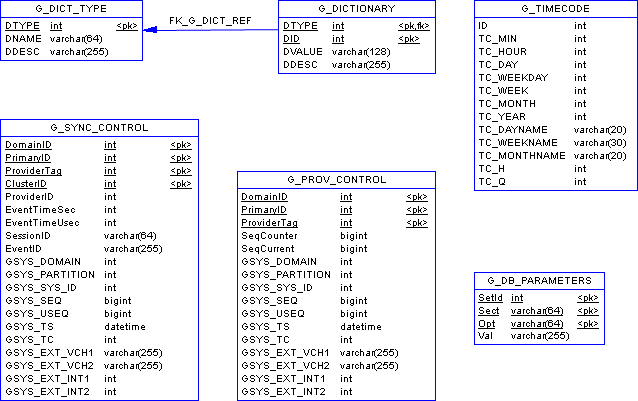Select ProviderID in G_SYNC_CONTROL
This screenshot has width=638, height=401.
pos(29,197)
